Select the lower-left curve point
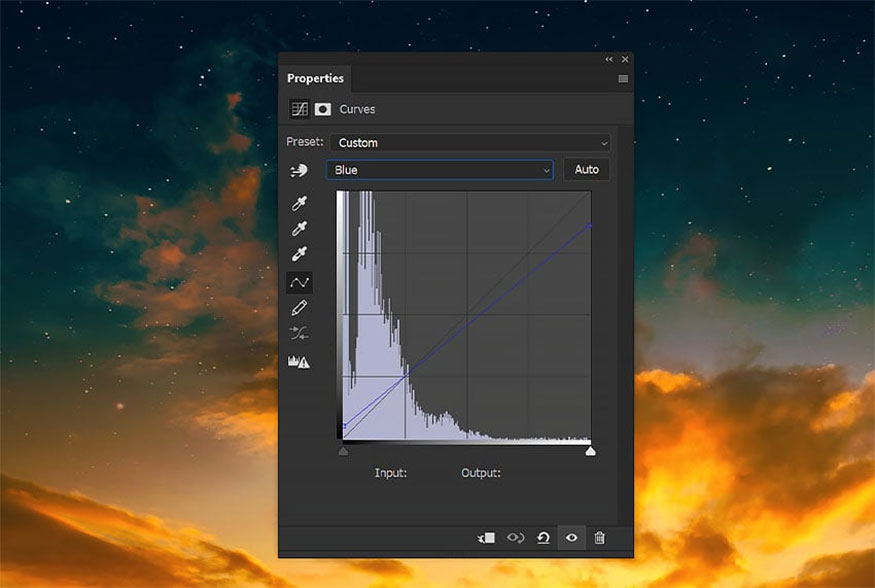Viewport: 875px width, 588px height. coord(344,426)
